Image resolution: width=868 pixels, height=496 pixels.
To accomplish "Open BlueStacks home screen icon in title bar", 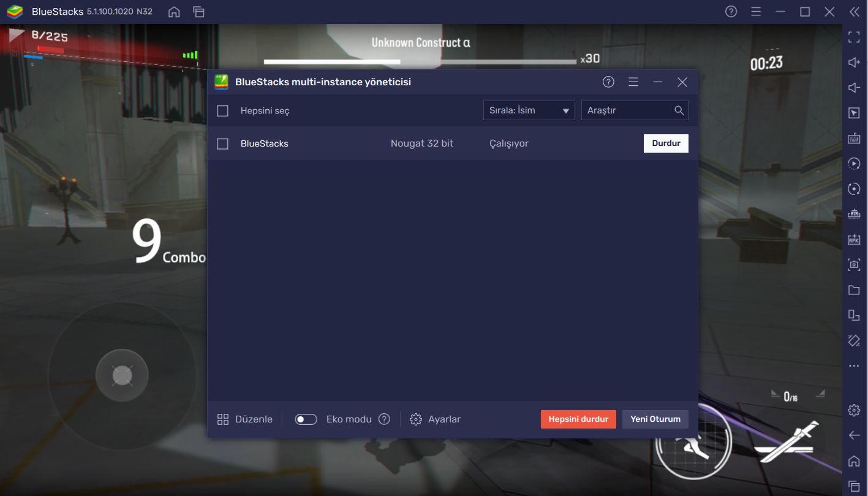I will [174, 12].
